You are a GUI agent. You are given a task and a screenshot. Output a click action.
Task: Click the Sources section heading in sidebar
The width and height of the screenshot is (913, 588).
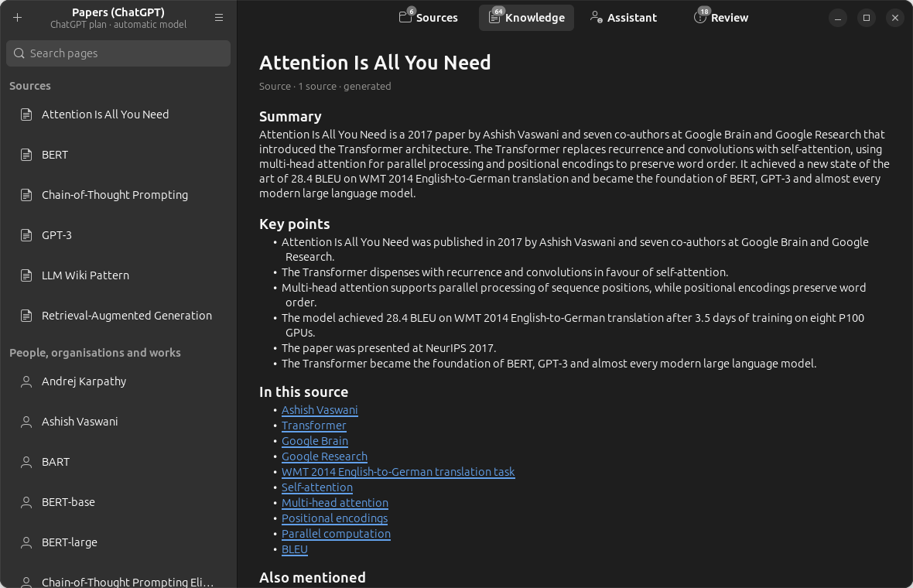pyautogui.click(x=30, y=86)
